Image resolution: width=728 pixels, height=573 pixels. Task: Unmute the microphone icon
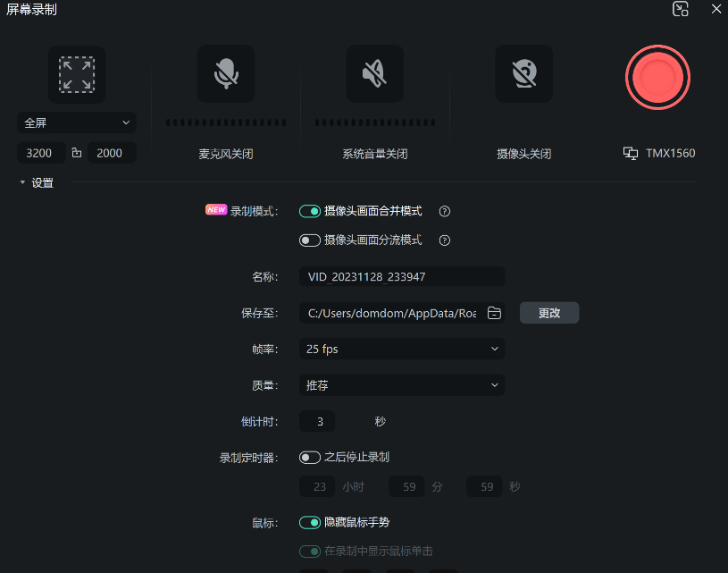tap(226, 73)
